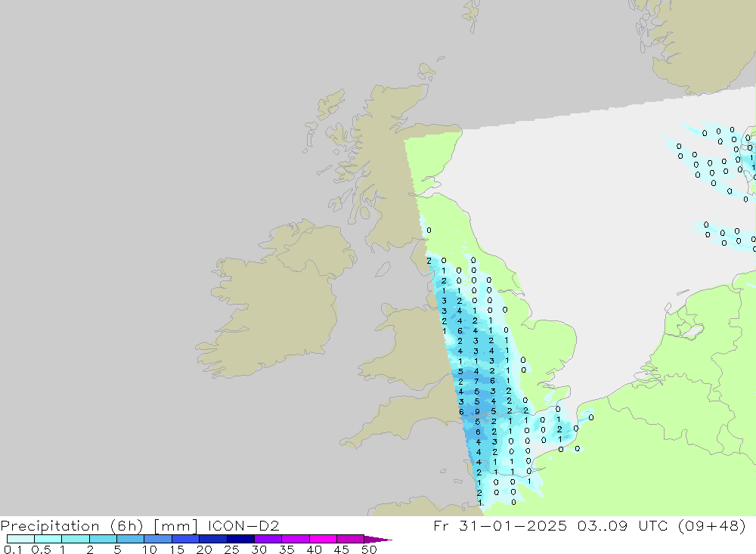Click legend label "30"
Image resolution: width=756 pixels, height=554 pixels.
click(259, 549)
